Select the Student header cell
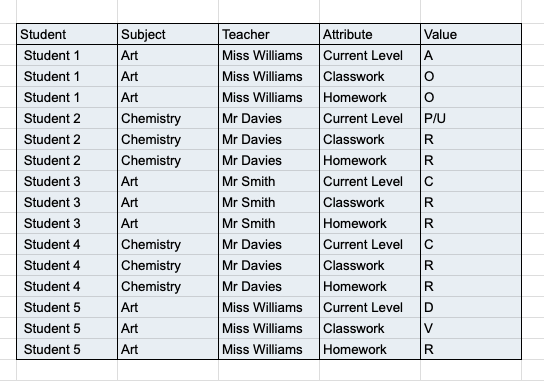544x381 pixels. coord(67,34)
